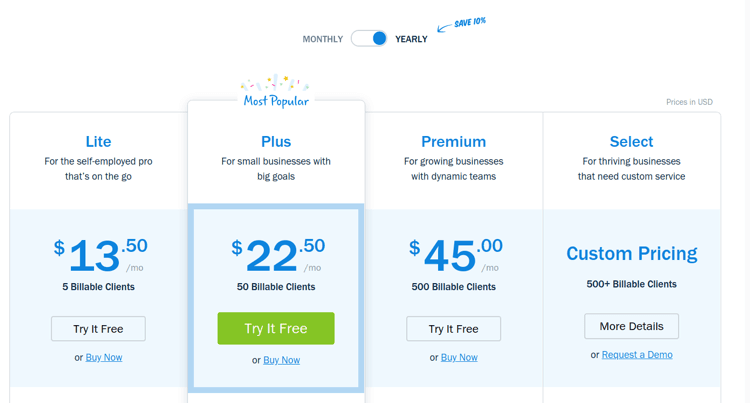Click the $22.50 Plus price

tap(278, 255)
